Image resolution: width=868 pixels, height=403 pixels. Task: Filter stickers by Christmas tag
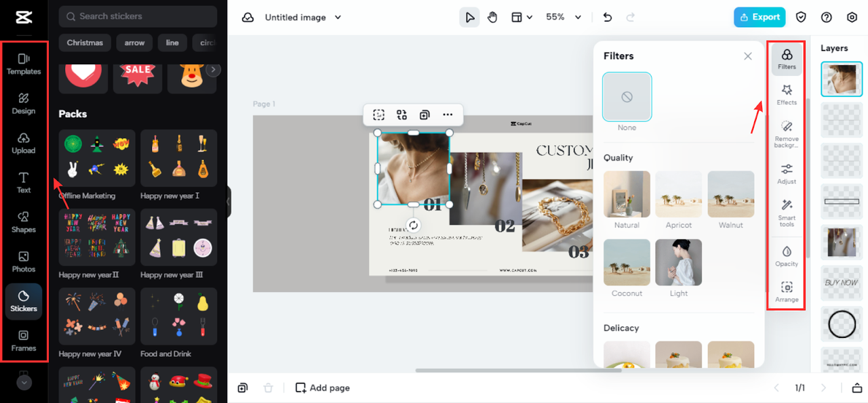(85, 43)
